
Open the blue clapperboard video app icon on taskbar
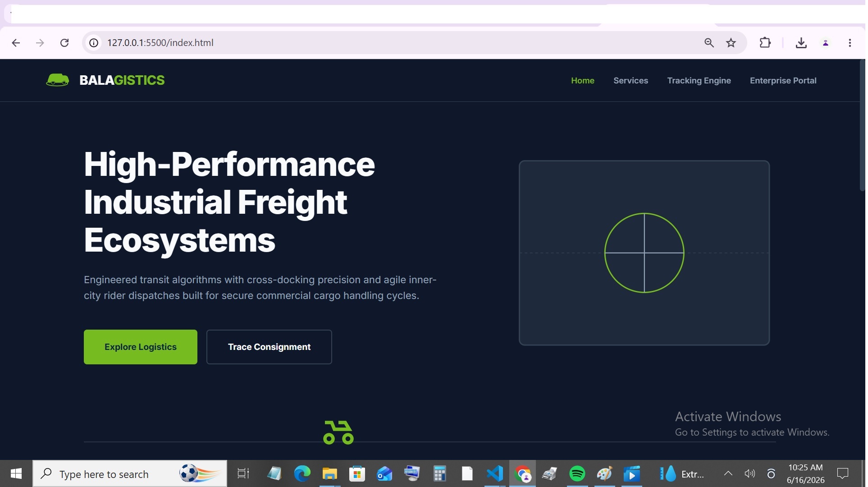632,474
